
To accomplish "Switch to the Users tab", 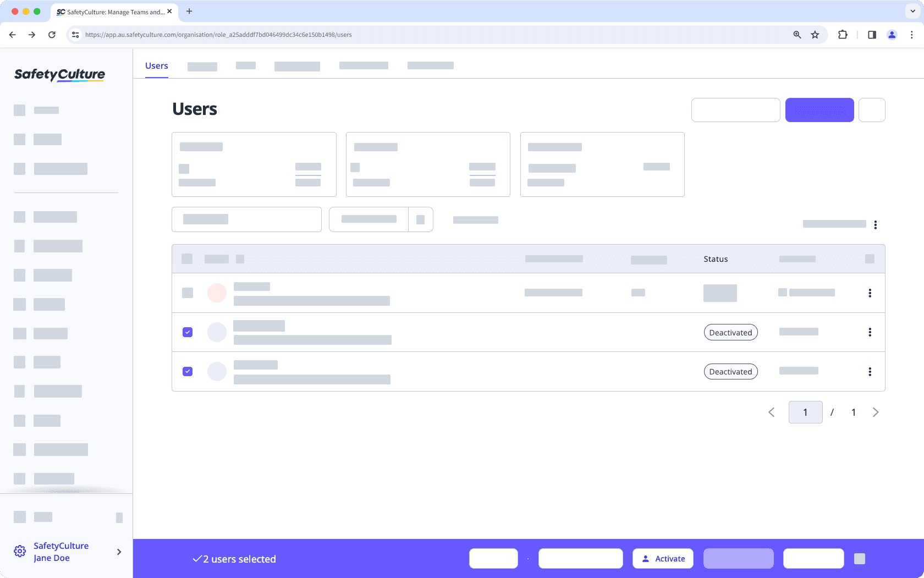I will pos(156,65).
